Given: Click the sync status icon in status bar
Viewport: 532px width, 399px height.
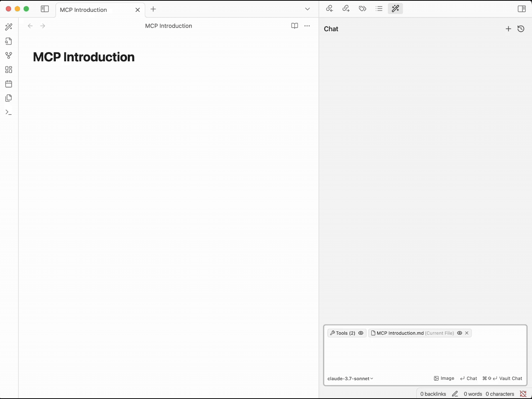Looking at the screenshot, I should (523, 394).
